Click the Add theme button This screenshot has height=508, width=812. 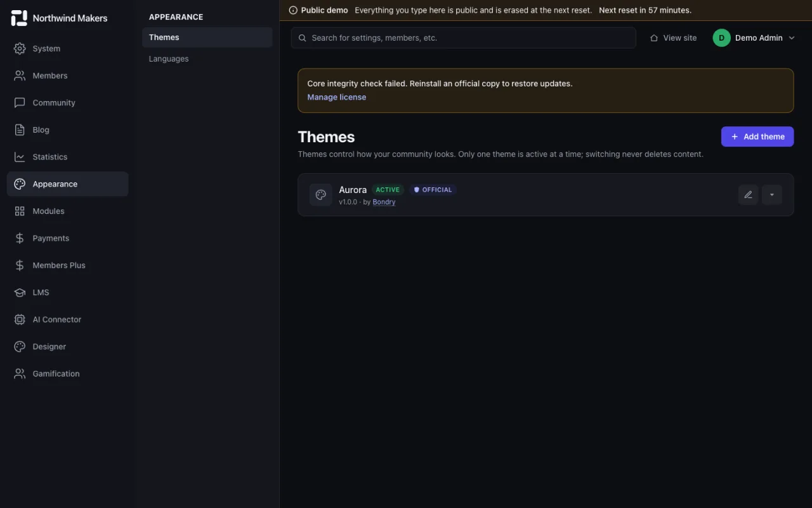(757, 137)
